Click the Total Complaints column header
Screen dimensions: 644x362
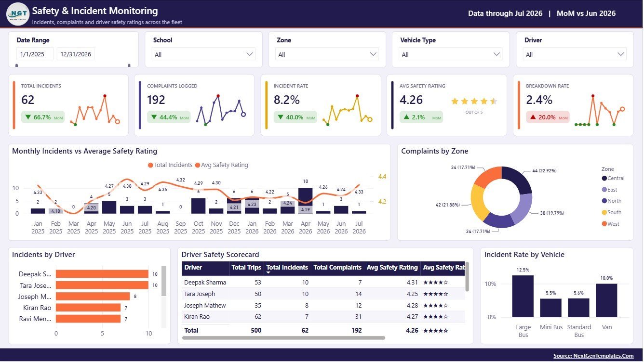pyautogui.click(x=337, y=267)
